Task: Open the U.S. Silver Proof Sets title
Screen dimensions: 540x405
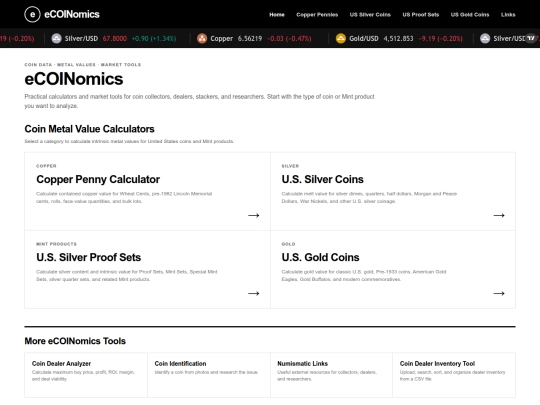Action: [89, 258]
